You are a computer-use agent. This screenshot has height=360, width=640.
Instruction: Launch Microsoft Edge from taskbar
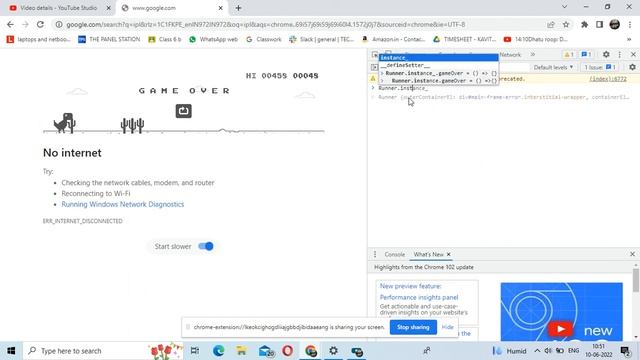pyautogui.click(x=218, y=351)
